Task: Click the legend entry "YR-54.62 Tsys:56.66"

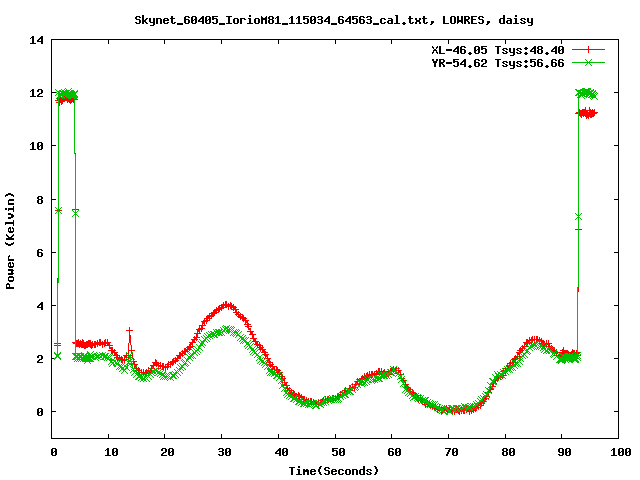Action: pyautogui.click(x=498, y=63)
